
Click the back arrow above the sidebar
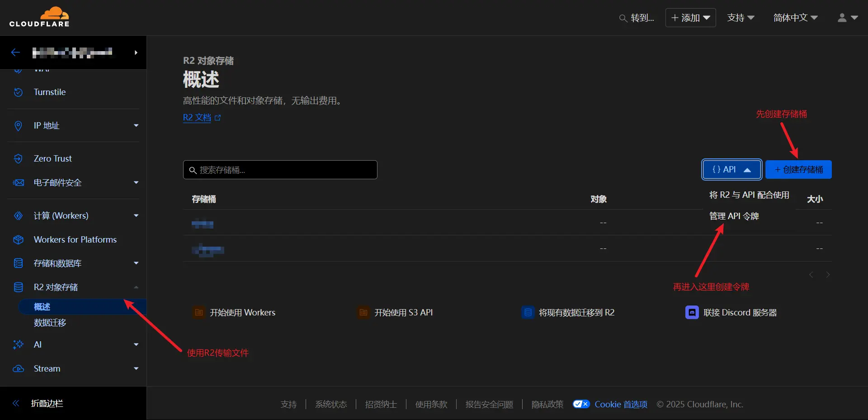tap(15, 52)
